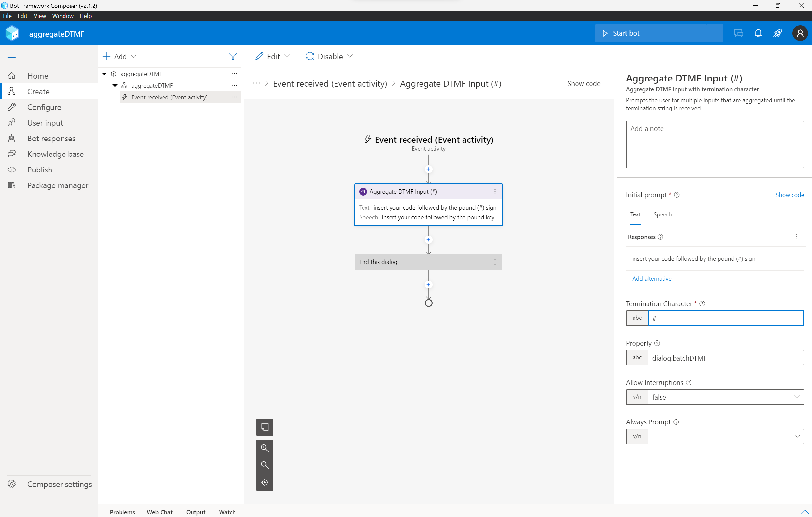The height and width of the screenshot is (517, 812).
Task: Click the filter icon in dialog tree
Action: point(232,56)
